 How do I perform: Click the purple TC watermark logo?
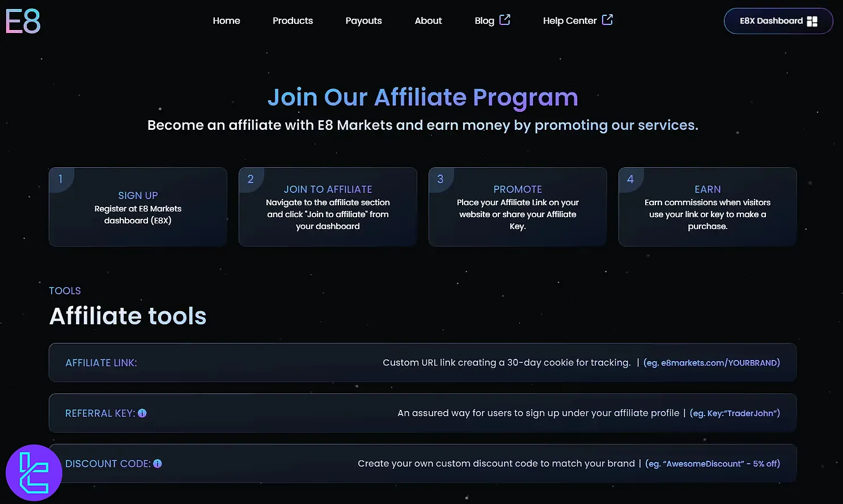[33, 472]
